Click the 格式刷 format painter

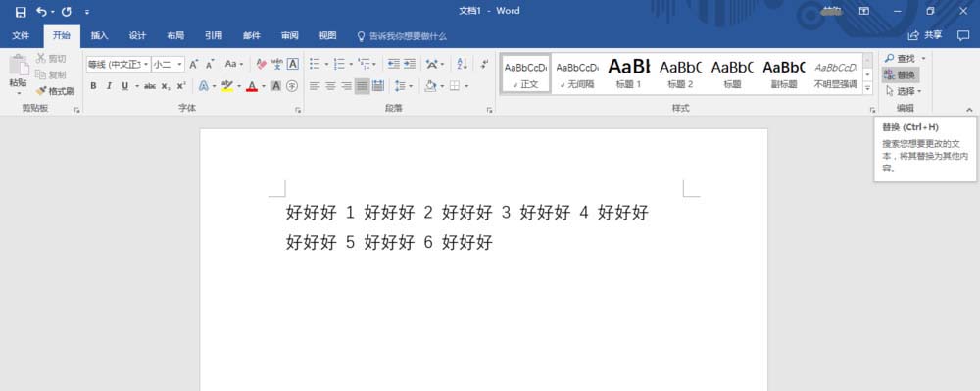click(x=55, y=91)
